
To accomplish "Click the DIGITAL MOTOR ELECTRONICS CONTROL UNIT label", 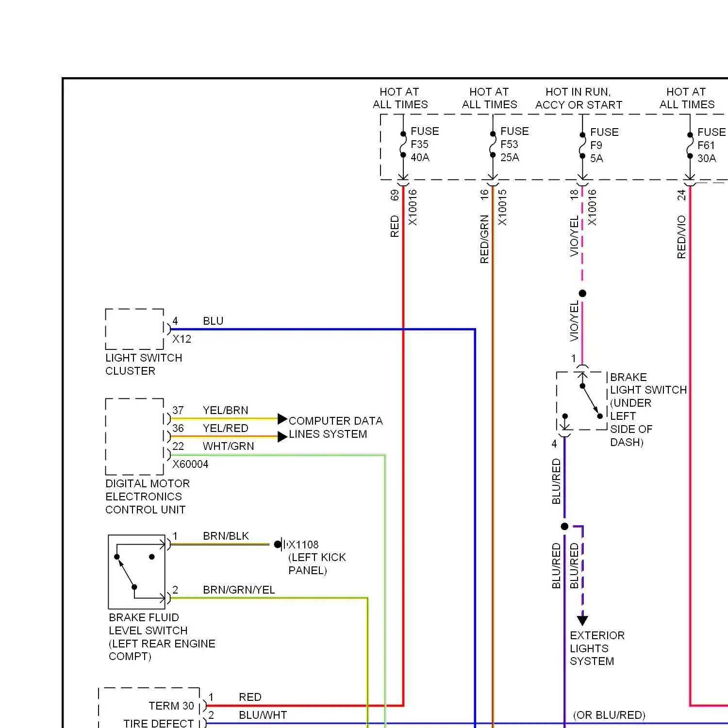I will pos(148,497).
